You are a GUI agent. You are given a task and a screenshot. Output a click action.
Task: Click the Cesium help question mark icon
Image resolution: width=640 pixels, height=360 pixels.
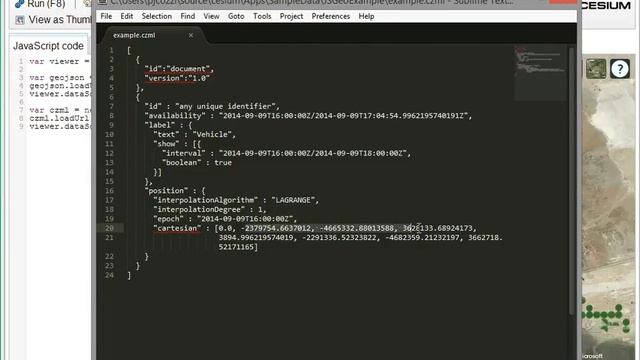coord(620,69)
